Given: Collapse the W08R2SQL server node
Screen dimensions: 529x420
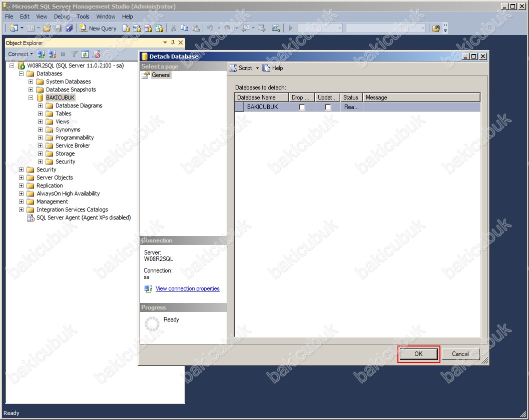Looking at the screenshot, I should [x=12, y=65].
